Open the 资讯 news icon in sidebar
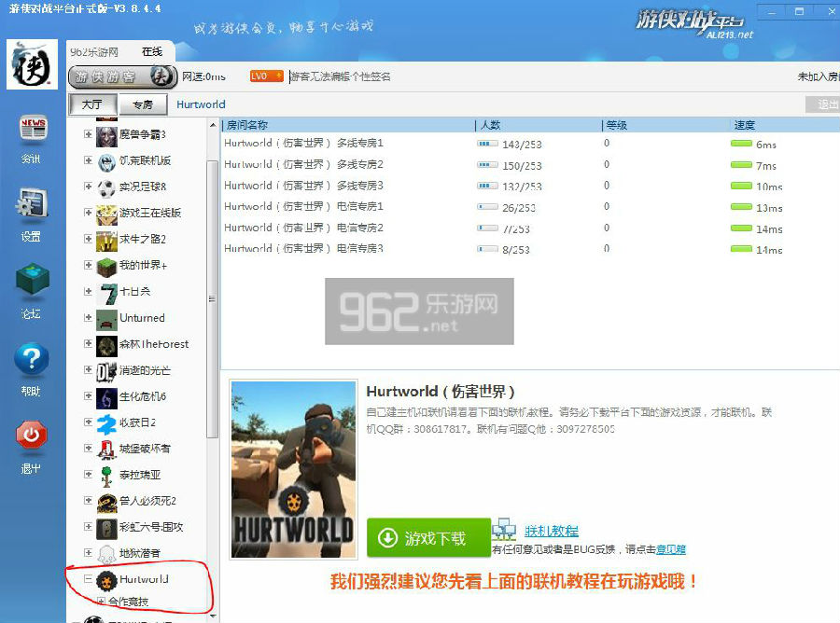The width and height of the screenshot is (840, 623). pyautogui.click(x=33, y=132)
